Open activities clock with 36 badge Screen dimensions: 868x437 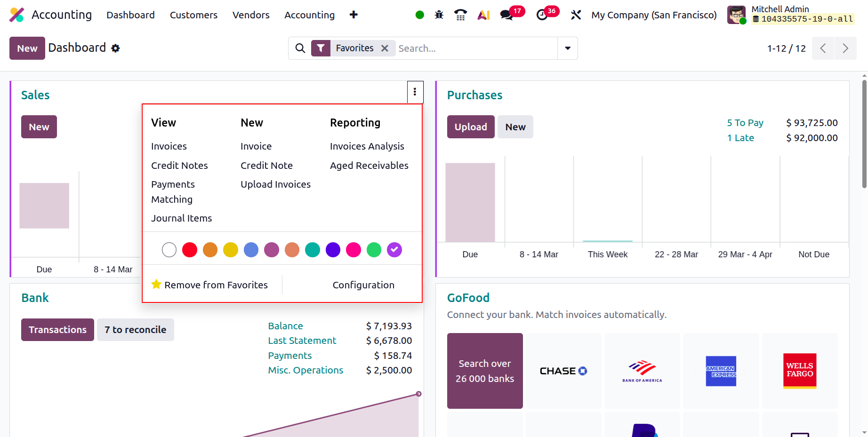coord(547,14)
